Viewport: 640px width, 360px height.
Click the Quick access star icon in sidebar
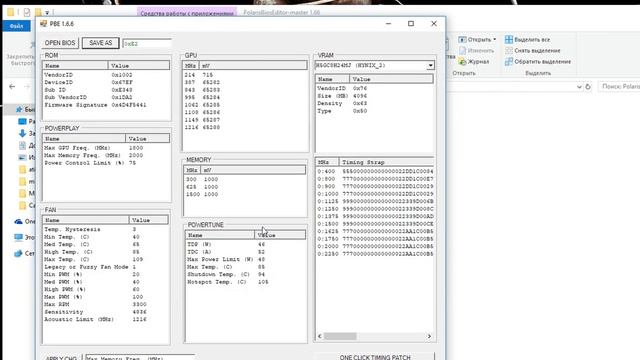pos(19,109)
